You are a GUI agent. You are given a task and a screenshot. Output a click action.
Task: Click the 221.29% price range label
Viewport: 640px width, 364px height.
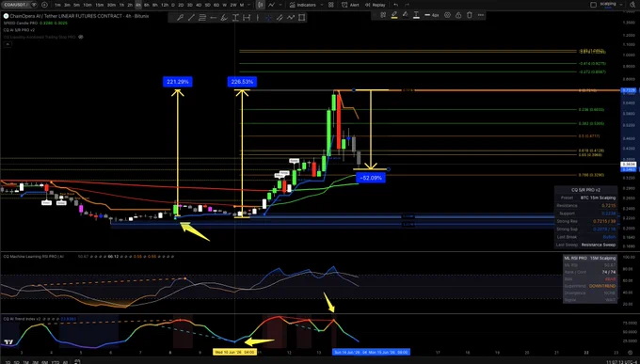[x=178, y=82]
